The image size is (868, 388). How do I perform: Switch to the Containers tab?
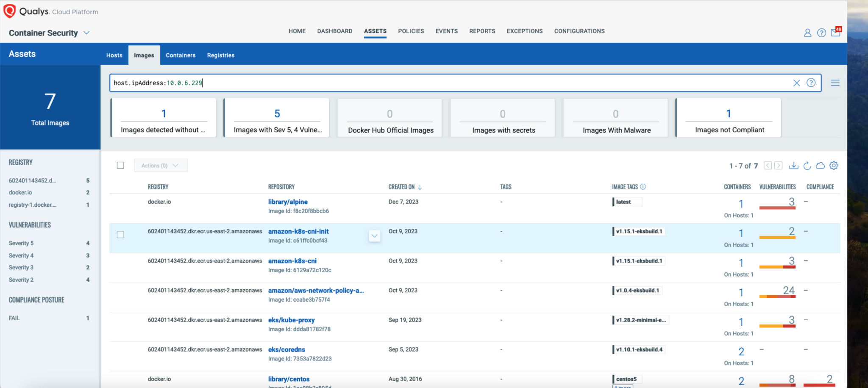pyautogui.click(x=181, y=55)
